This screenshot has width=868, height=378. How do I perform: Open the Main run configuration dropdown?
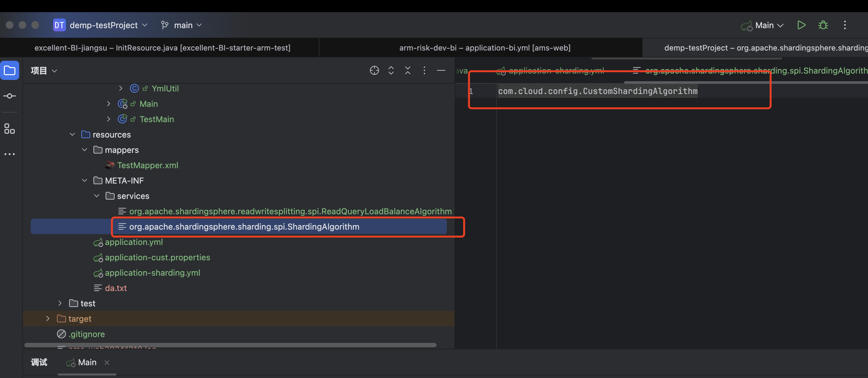[764, 25]
